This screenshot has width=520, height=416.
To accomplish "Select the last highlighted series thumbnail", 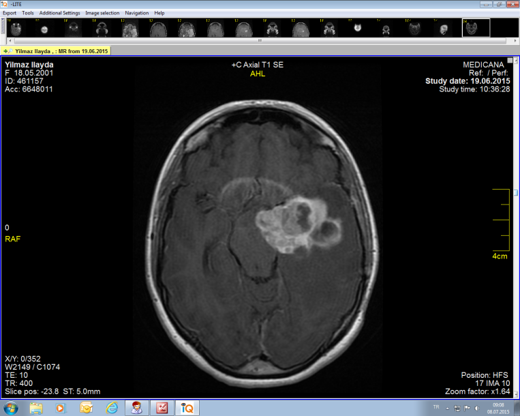I will tap(476, 28).
